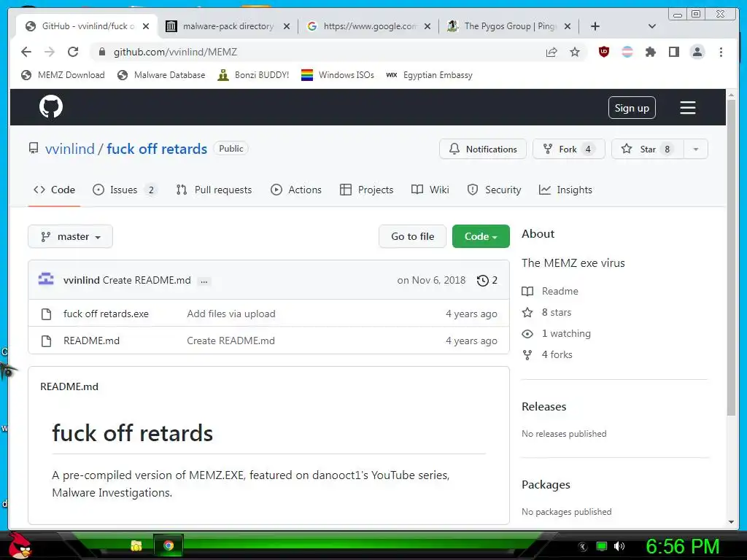The height and width of the screenshot is (560, 747).
Task: Share this page via share icon
Action: pyautogui.click(x=551, y=52)
